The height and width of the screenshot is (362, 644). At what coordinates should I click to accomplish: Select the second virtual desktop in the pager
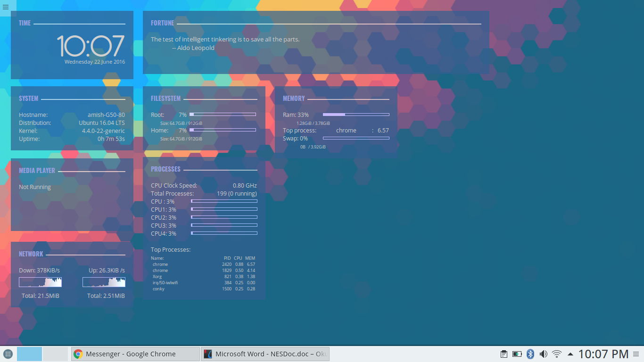pyautogui.click(x=56, y=354)
